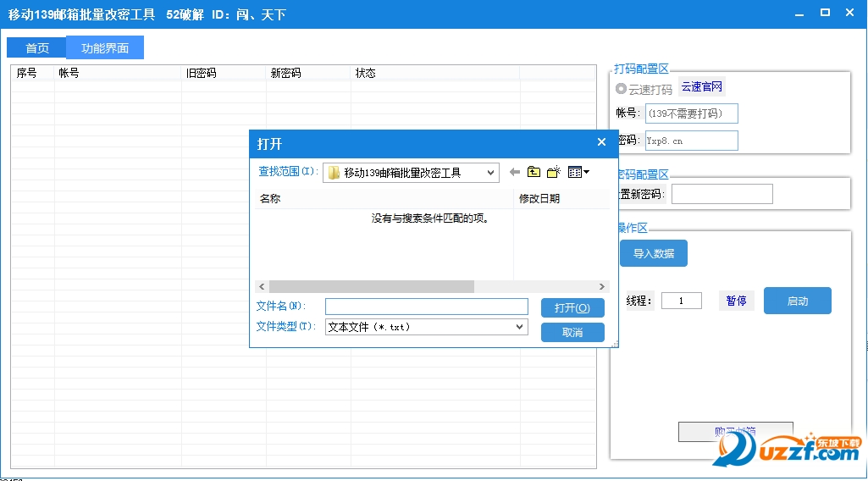This screenshot has width=868, height=481.
Task: Create a new folder via toolbar icon
Action: (x=554, y=173)
